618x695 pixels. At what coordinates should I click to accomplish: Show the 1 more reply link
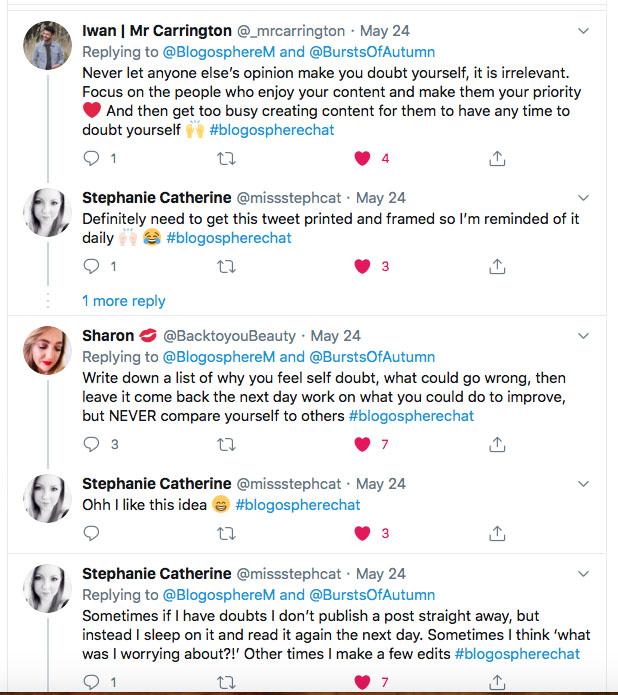pyautogui.click(x=124, y=301)
